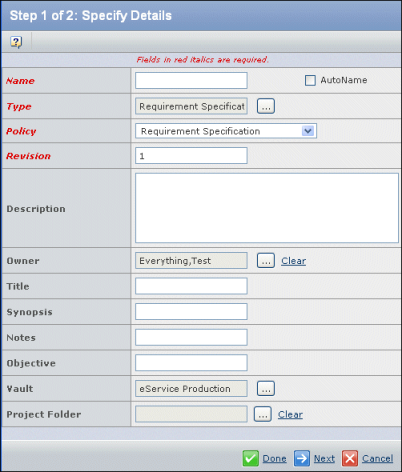The height and width of the screenshot is (472, 402).
Task: Open the Owner chooser ellipsis button
Action: click(266, 261)
